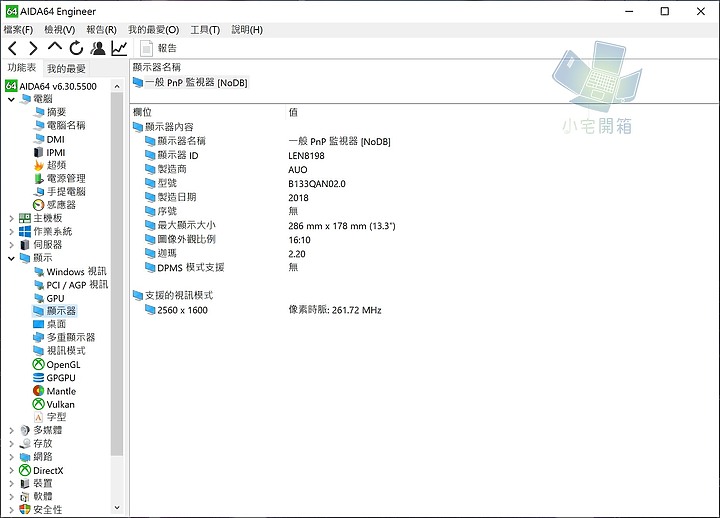Expand the 多媒體 tree node
The image size is (720, 518).
(11, 431)
